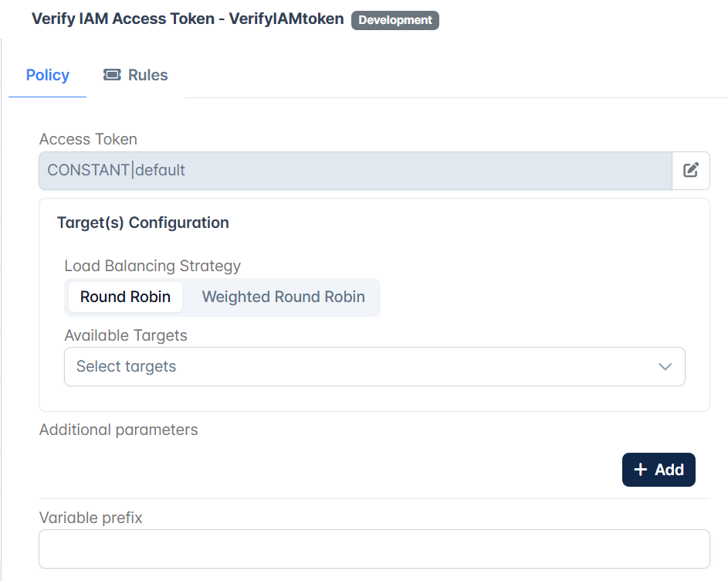Screen dimensions: 728x581
Task: Click the Verify IAM Access Token title
Action: pyautogui.click(x=188, y=19)
